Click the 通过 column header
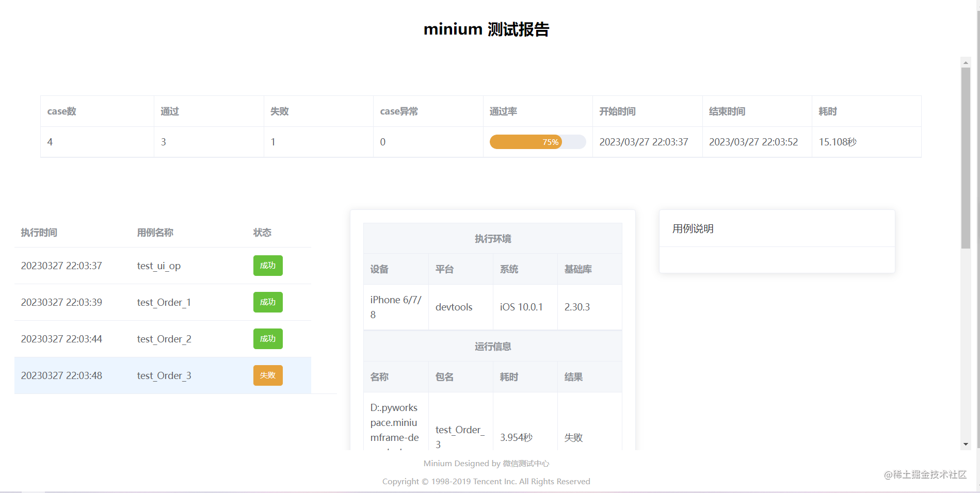The width and height of the screenshot is (980, 493). click(x=170, y=111)
